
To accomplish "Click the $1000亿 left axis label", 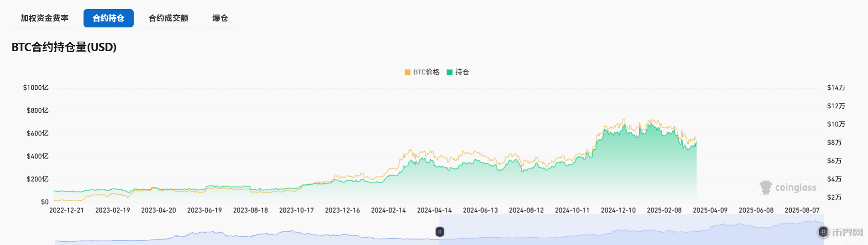I will (36, 88).
